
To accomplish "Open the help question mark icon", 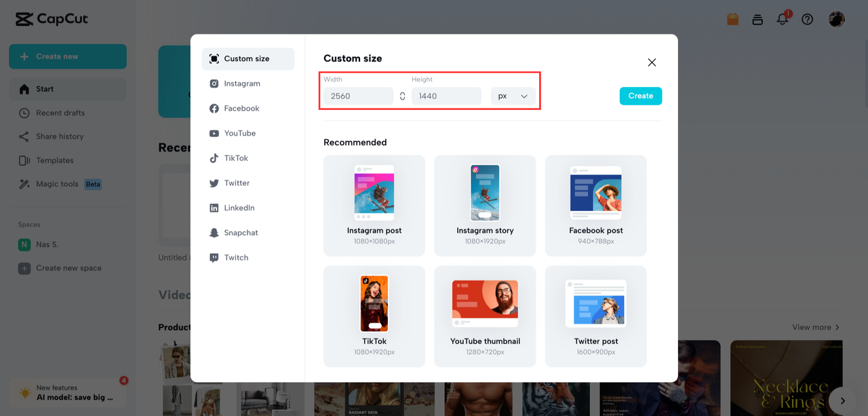I will [807, 20].
